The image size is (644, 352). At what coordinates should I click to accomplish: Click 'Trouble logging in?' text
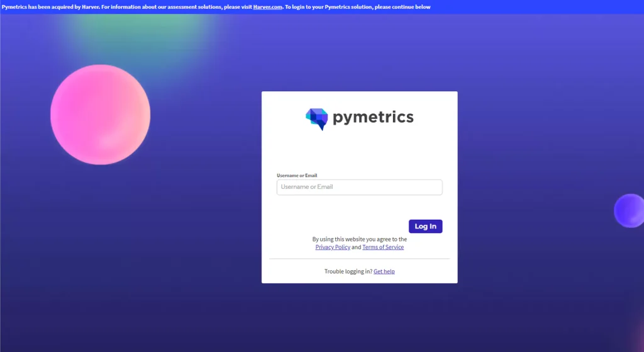(x=348, y=271)
